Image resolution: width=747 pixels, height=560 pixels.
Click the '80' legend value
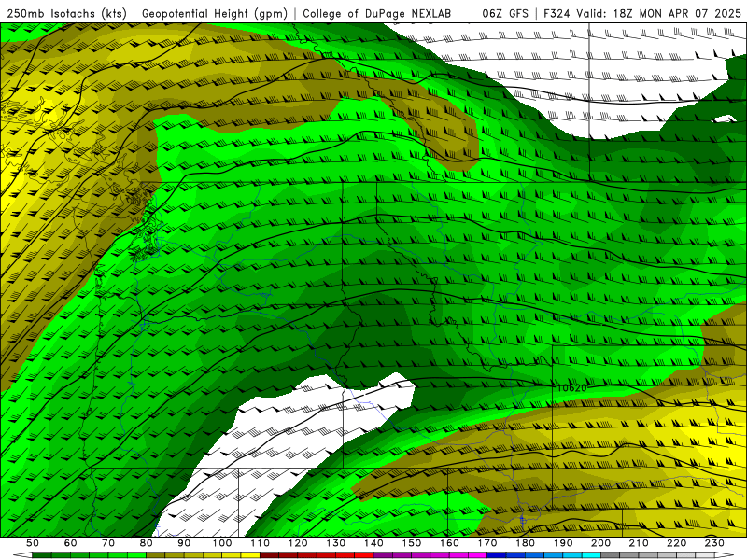[147, 543]
